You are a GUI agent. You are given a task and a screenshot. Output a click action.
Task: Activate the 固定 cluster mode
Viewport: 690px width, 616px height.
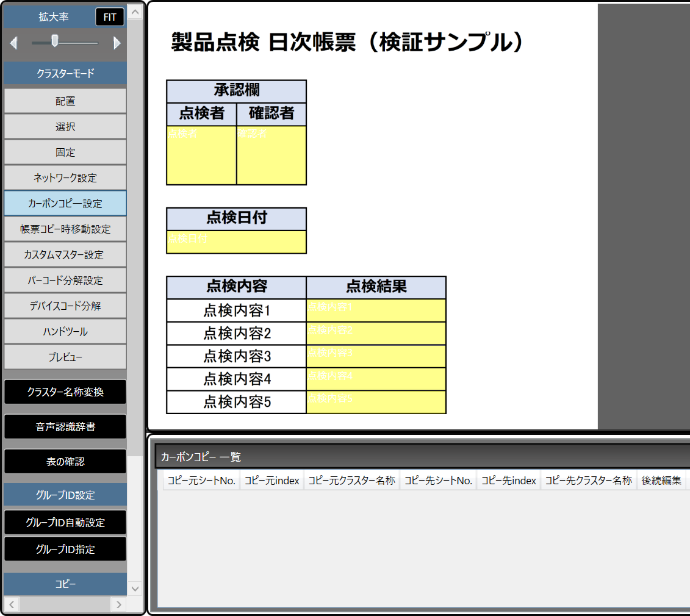coord(65,152)
